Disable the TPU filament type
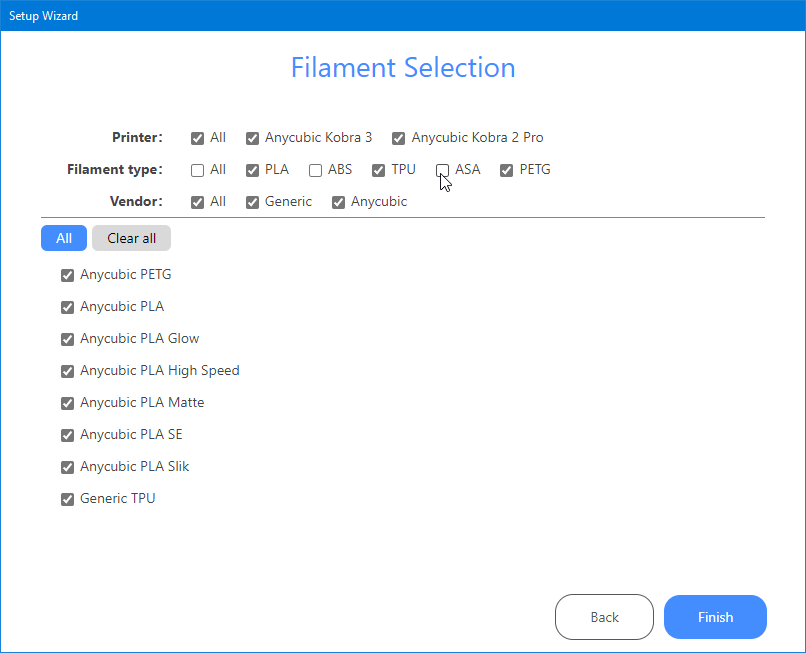The height and width of the screenshot is (653, 806). [x=379, y=170]
